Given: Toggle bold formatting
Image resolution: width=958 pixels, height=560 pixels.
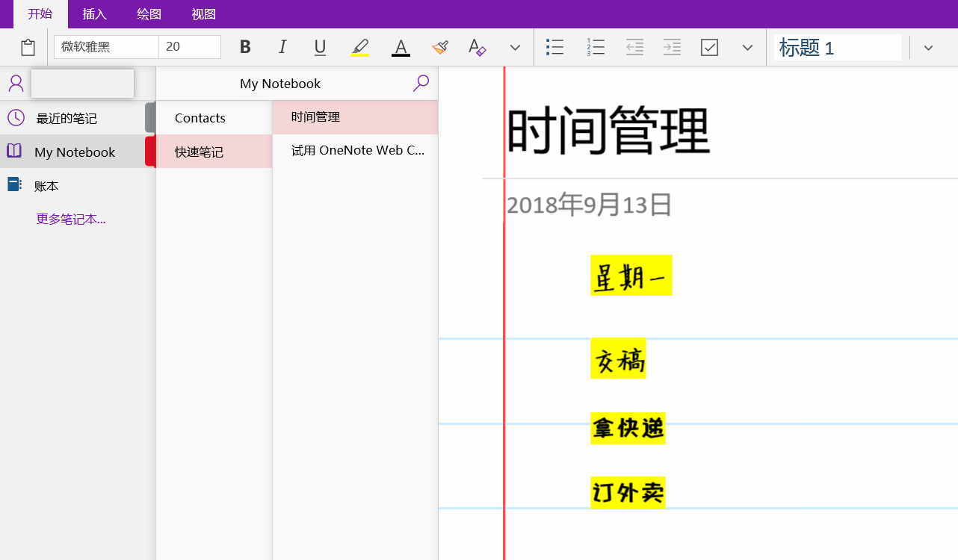Looking at the screenshot, I should pos(245,47).
